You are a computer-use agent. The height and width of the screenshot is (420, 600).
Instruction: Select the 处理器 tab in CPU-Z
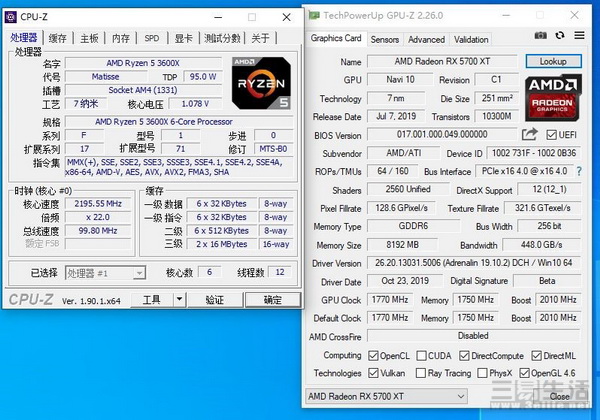coord(24,37)
